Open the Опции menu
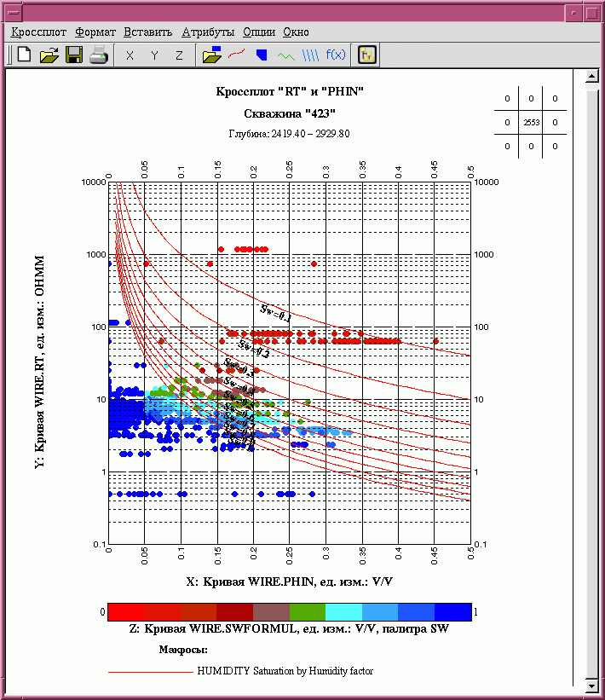605x700 pixels. click(259, 32)
